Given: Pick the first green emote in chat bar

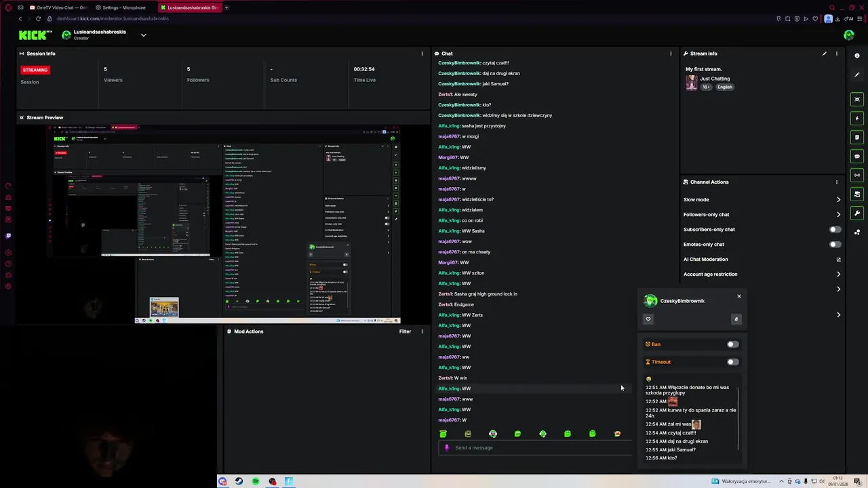Looking at the screenshot, I should tap(443, 434).
